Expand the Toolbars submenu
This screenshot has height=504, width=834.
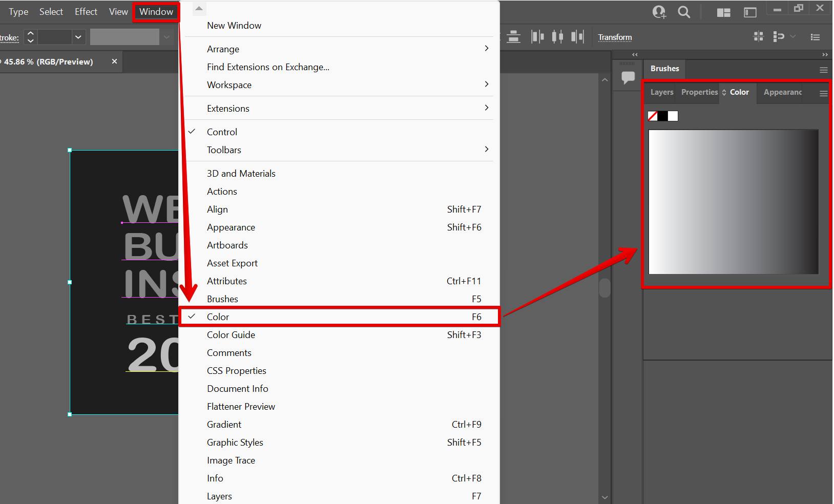point(224,150)
